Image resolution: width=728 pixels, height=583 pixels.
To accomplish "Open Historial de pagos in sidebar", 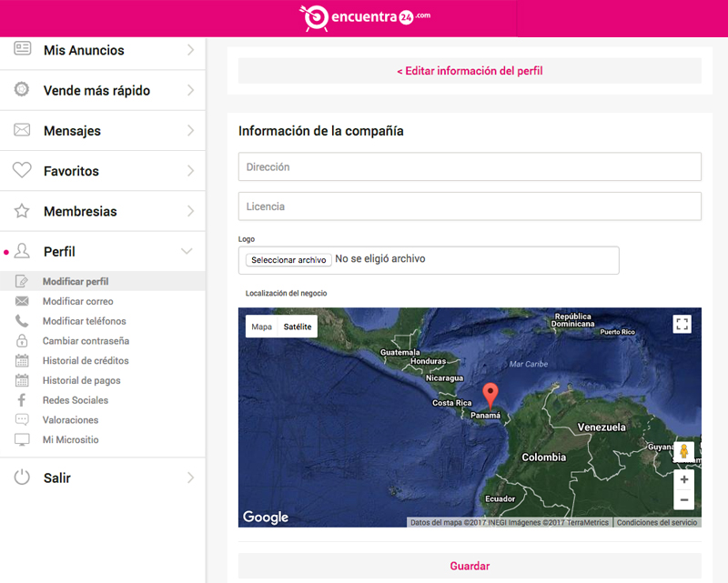I will click(82, 380).
